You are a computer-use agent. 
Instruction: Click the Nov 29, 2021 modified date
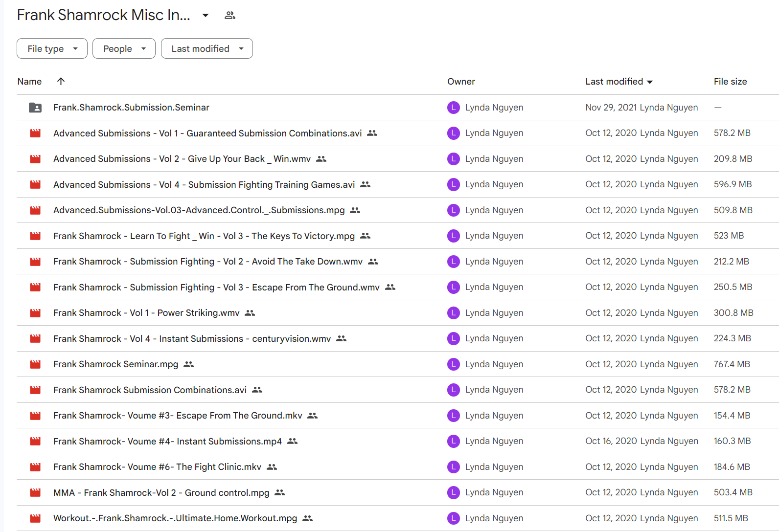click(611, 108)
